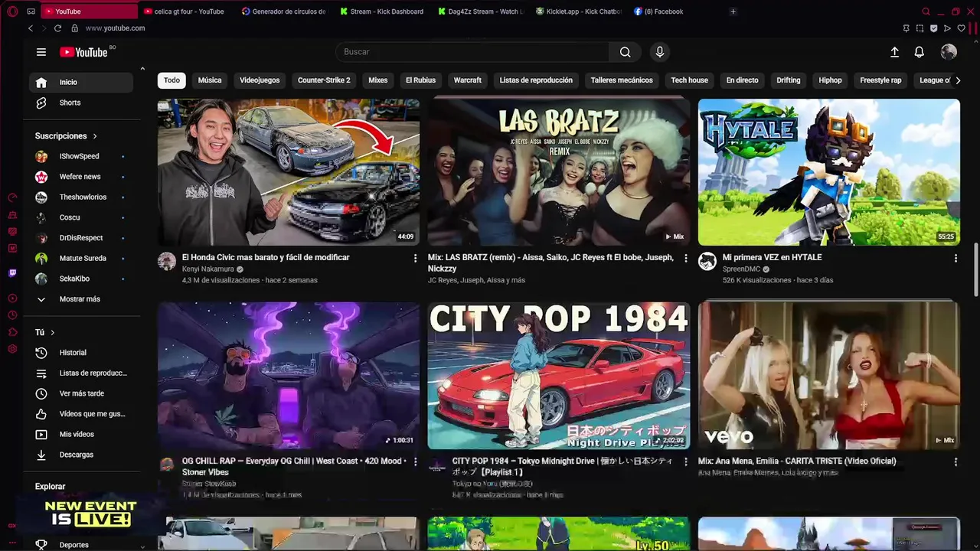Play the CITY POP 1984 thumbnail
This screenshot has height=551, width=980.
click(559, 376)
